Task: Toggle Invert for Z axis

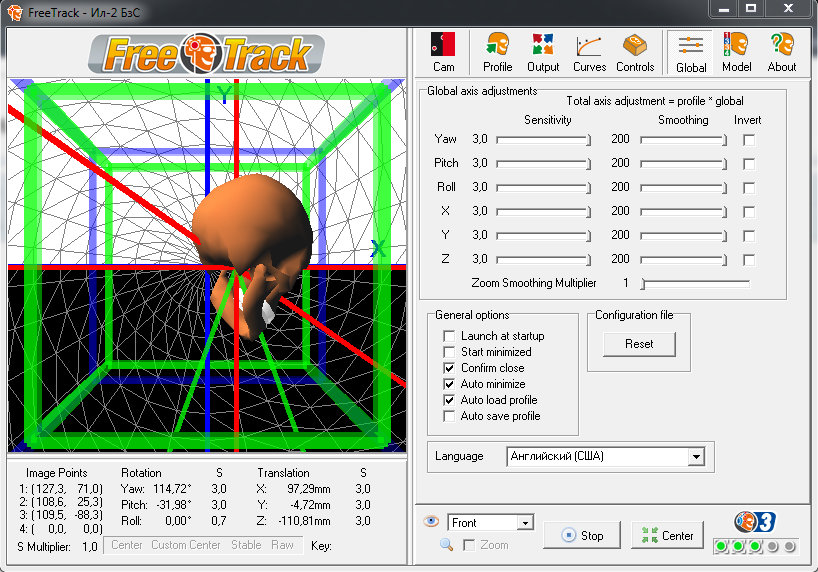Action: 749,260
